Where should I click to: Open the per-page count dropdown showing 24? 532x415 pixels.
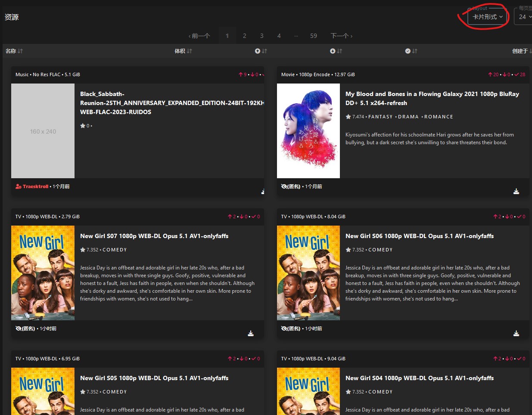(524, 17)
